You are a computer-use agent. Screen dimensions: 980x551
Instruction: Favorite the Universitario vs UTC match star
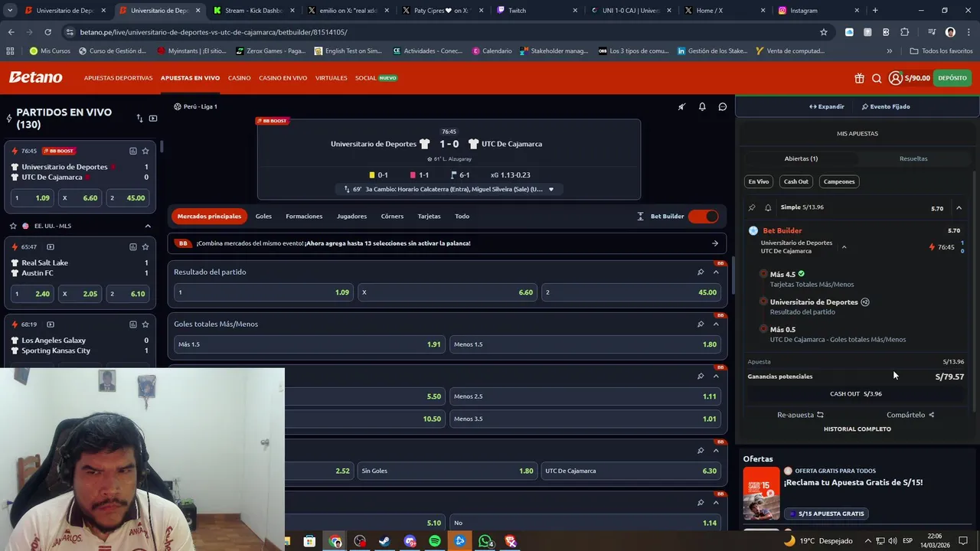(145, 151)
